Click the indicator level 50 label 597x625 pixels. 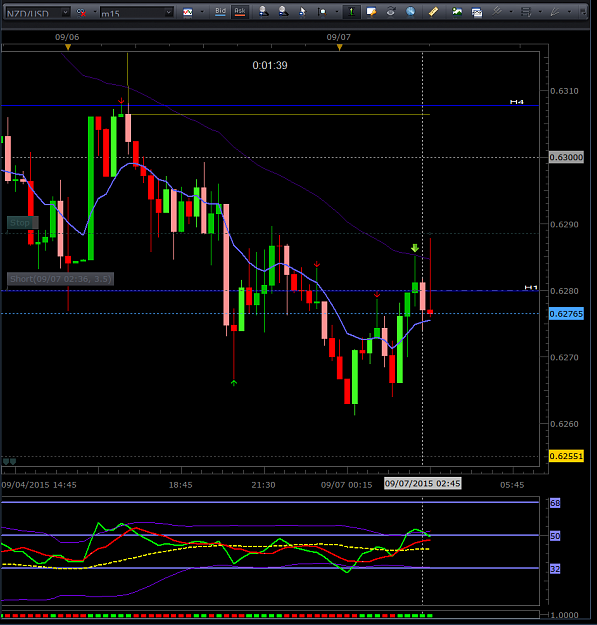[x=555, y=536]
